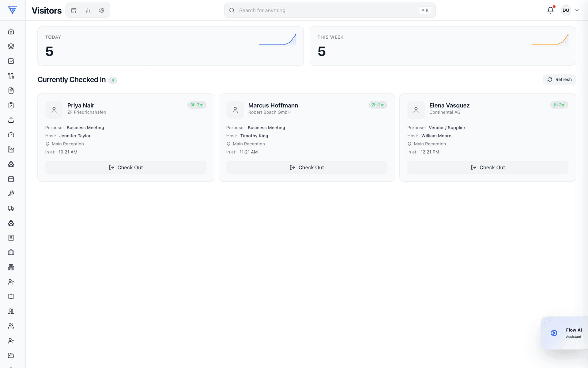The image size is (588, 368).
Task: Open the bar chart analytics icon
Action: point(88,10)
